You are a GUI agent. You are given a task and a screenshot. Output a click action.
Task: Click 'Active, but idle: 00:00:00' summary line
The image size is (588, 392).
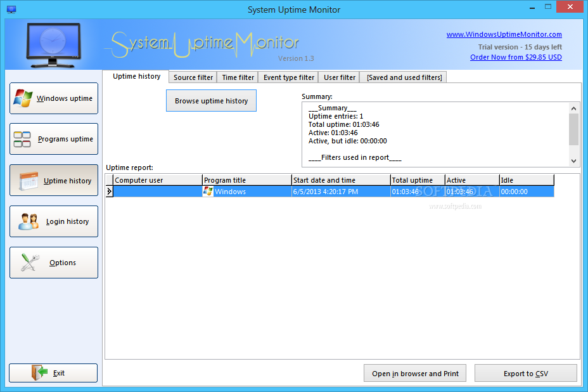(x=348, y=141)
